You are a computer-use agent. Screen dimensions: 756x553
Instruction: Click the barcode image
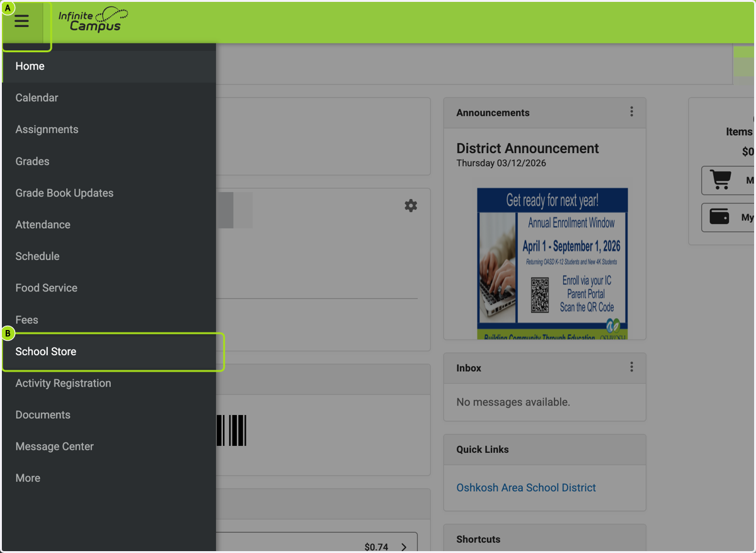pos(231,430)
